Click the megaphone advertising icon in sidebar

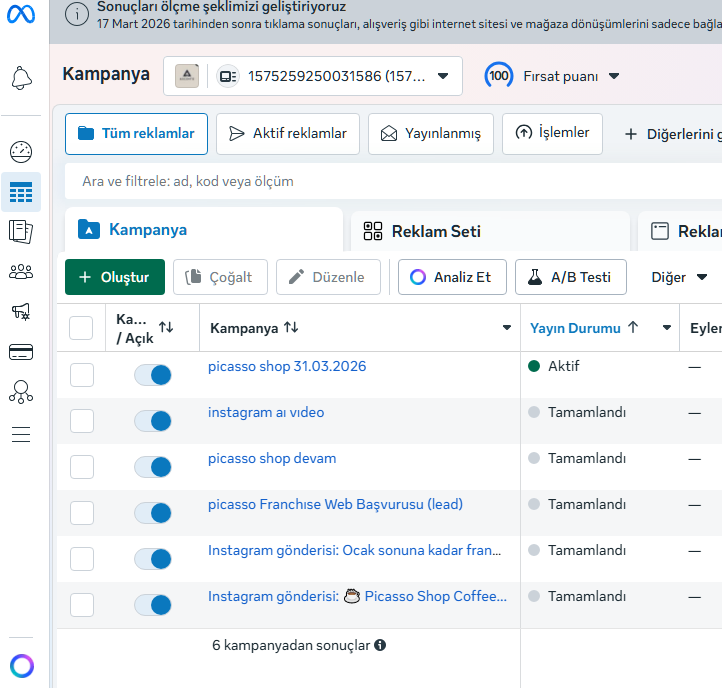point(21,312)
